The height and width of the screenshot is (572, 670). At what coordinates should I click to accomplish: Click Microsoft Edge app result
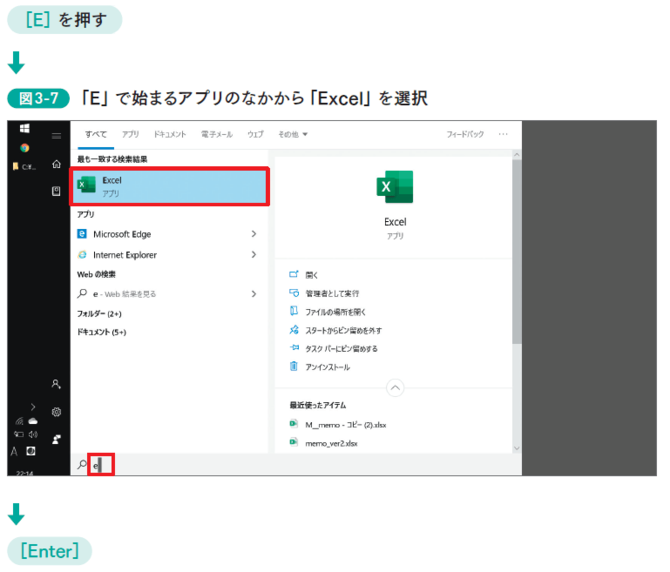pyautogui.click(x=170, y=234)
